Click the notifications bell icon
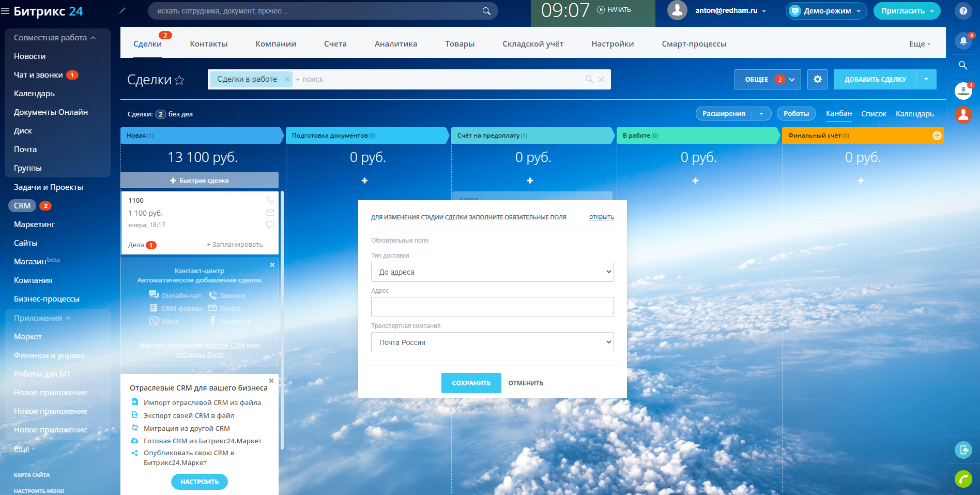The image size is (980, 495). pyautogui.click(x=963, y=41)
